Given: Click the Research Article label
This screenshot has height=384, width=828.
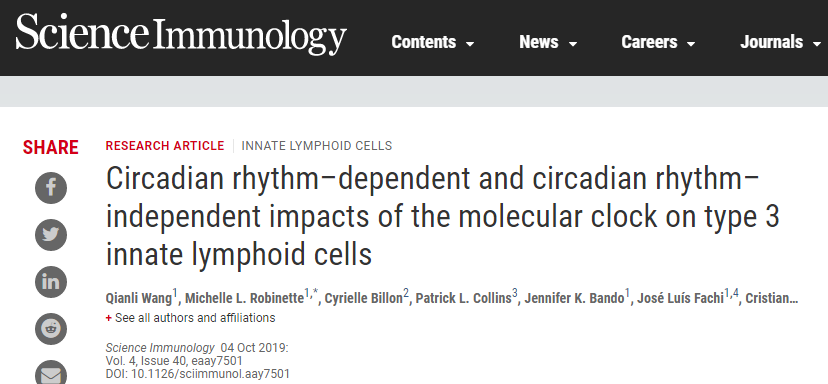Looking at the screenshot, I should 165,146.
